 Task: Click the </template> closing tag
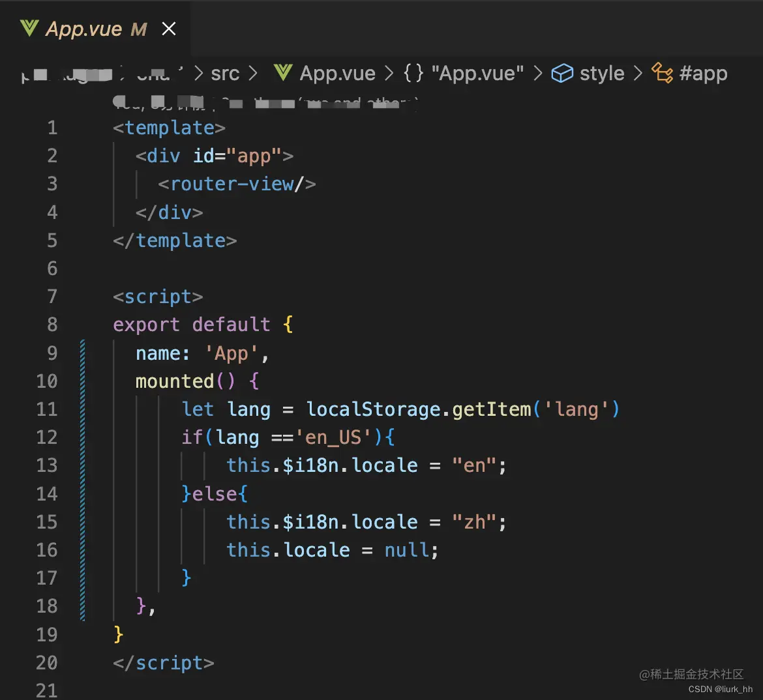pos(175,241)
